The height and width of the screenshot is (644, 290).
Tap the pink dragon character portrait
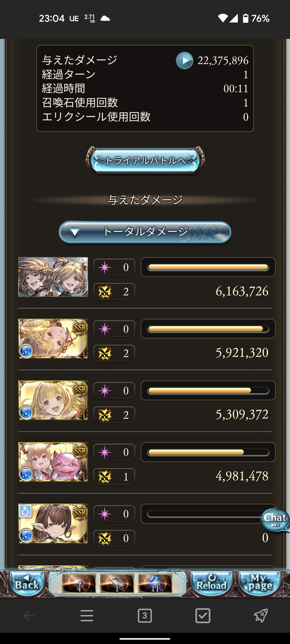click(x=53, y=462)
